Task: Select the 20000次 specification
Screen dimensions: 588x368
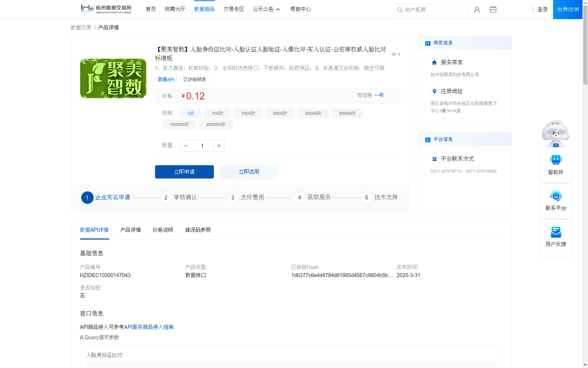Action: 313,113
